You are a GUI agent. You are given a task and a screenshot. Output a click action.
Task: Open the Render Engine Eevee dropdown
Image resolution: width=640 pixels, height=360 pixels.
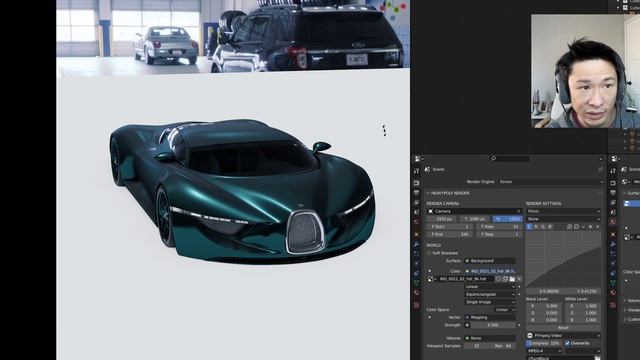coord(551,182)
